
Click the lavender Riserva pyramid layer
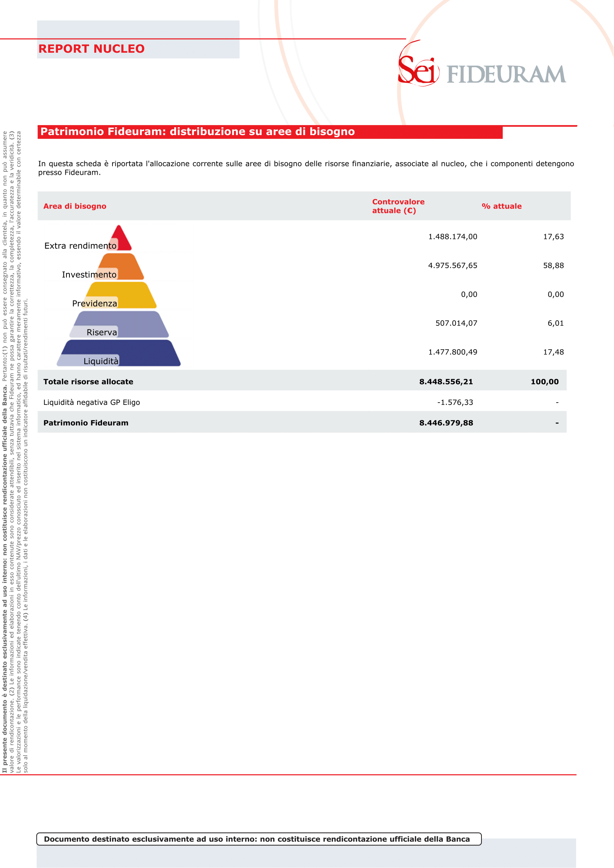(x=120, y=324)
